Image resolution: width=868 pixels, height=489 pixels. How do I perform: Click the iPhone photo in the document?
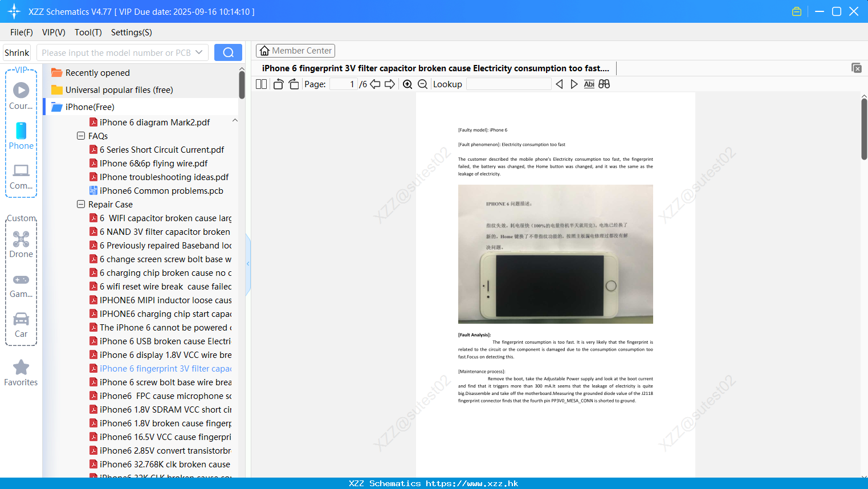pyautogui.click(x=556, y=254)
